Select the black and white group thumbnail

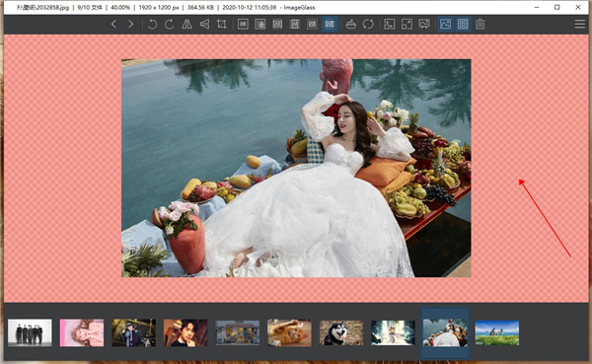coord(30,332)
